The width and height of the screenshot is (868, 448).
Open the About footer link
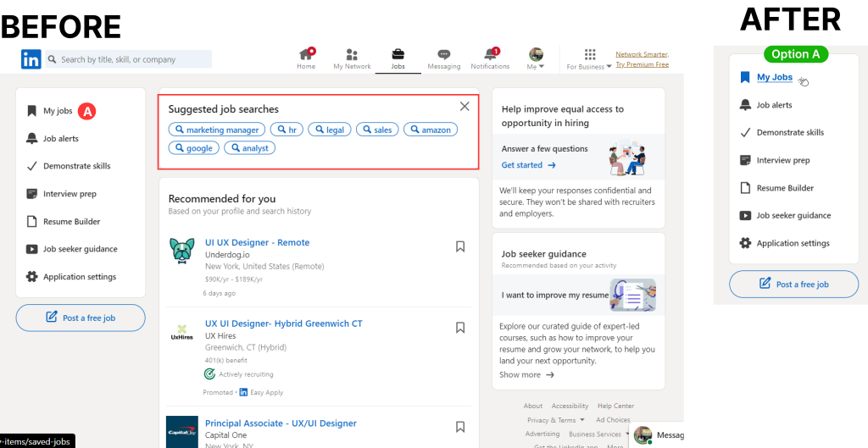pos(533,406)
